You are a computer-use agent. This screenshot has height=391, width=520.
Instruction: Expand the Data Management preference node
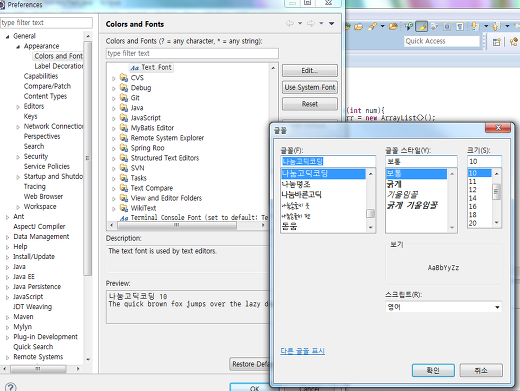coord(7,237)
